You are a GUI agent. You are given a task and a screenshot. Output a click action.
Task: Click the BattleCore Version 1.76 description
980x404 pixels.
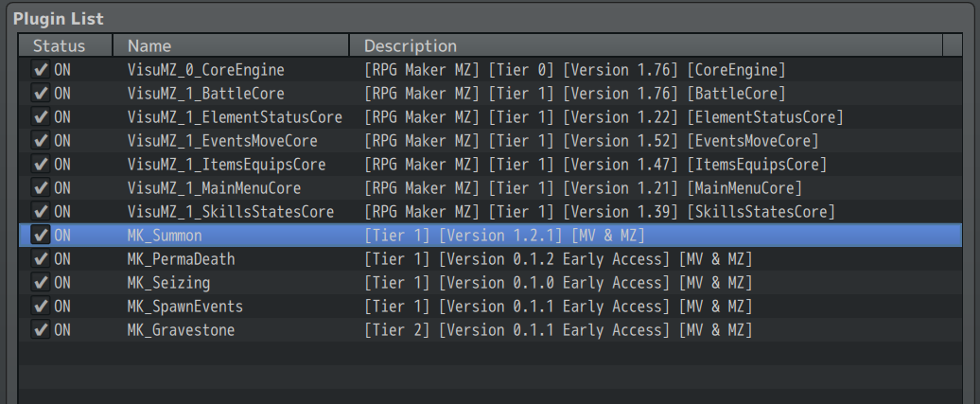pyautogui.click(x=575, y=94)
